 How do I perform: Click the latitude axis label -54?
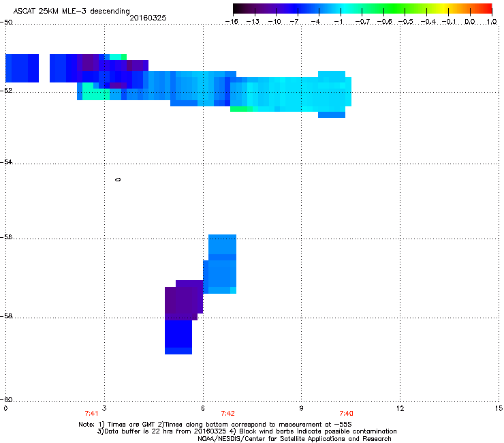[x=6, y=162]
